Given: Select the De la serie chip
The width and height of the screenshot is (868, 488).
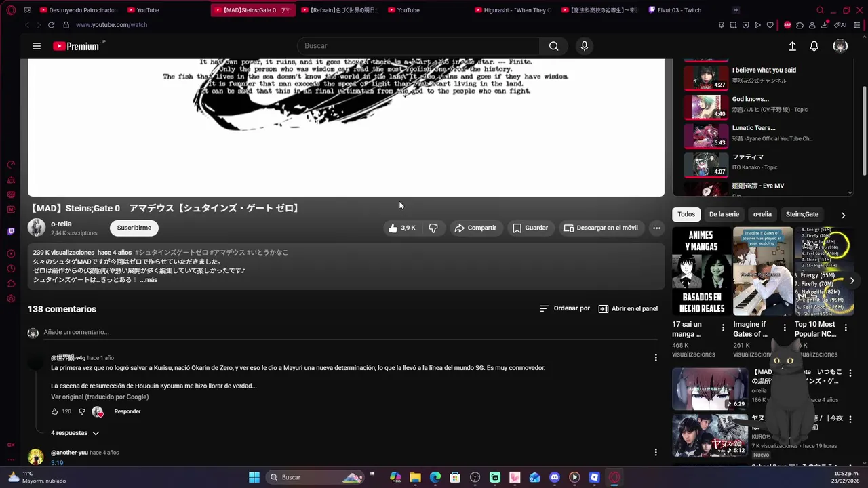Looking at the screenshot, I should coord(724,214).
